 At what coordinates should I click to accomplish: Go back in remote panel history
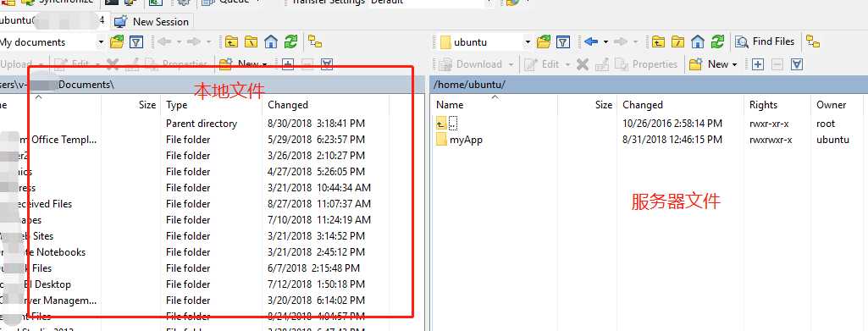(591, 41)
